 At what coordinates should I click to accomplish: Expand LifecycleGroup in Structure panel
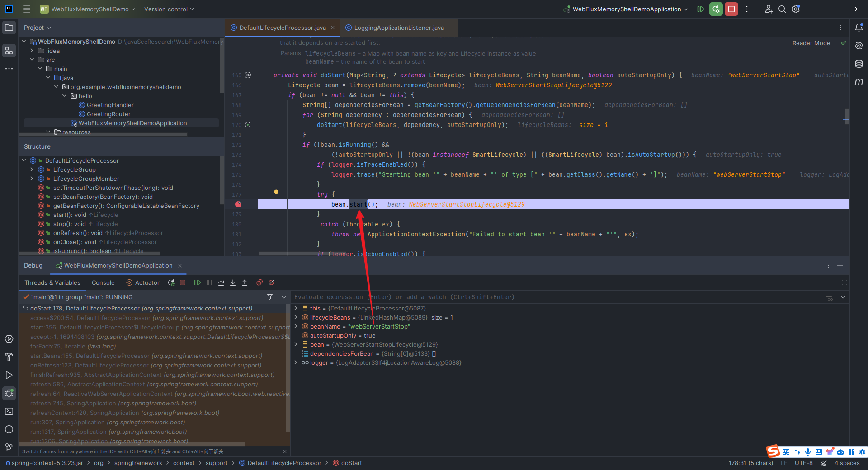pyautogui.click(x=32, y=169)
